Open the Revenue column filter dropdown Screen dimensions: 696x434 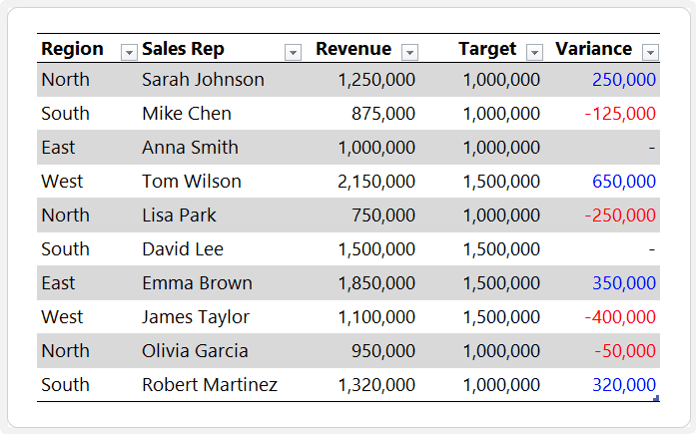[410, 53]
